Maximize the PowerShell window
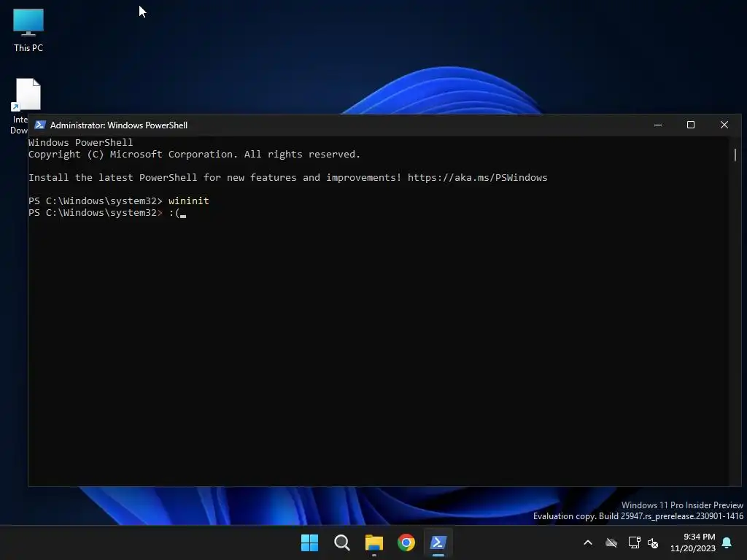 [691, 125]
